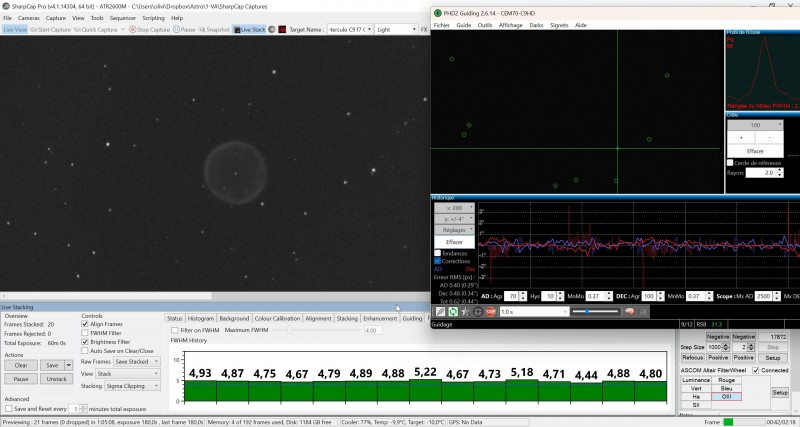Screen dimensions: 800x427
Task: Click PHD2 auto-select star icon
Action: (x=465, y=311)
